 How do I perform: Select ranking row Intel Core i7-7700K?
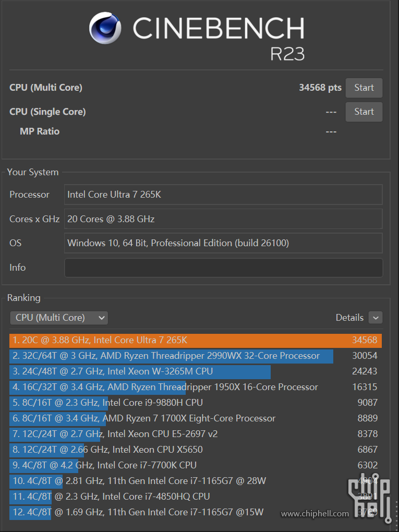tap(196, 465)
